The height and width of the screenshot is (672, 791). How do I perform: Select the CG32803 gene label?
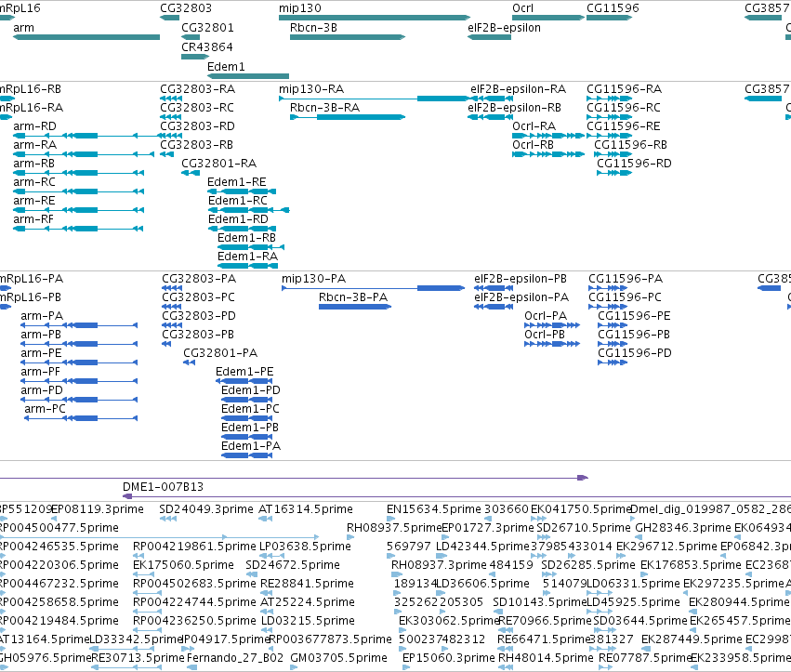(186, 8)
